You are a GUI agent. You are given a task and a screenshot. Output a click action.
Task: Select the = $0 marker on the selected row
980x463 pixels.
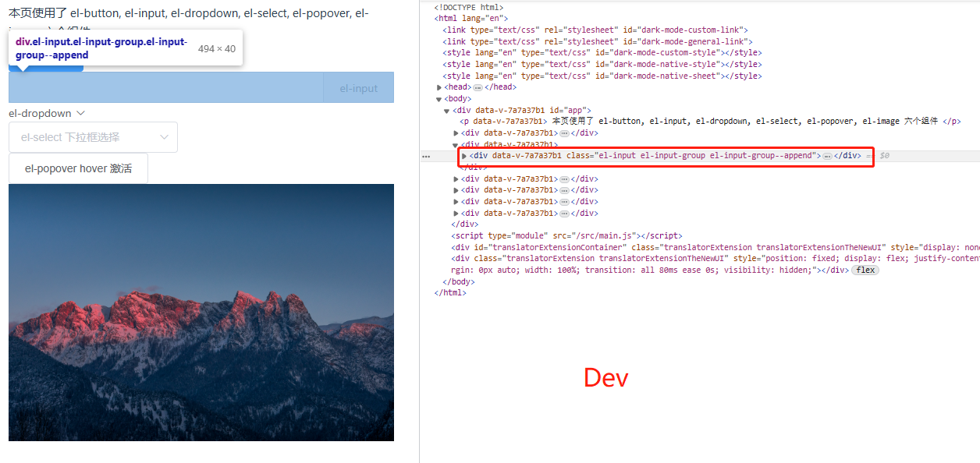(879, 156)
